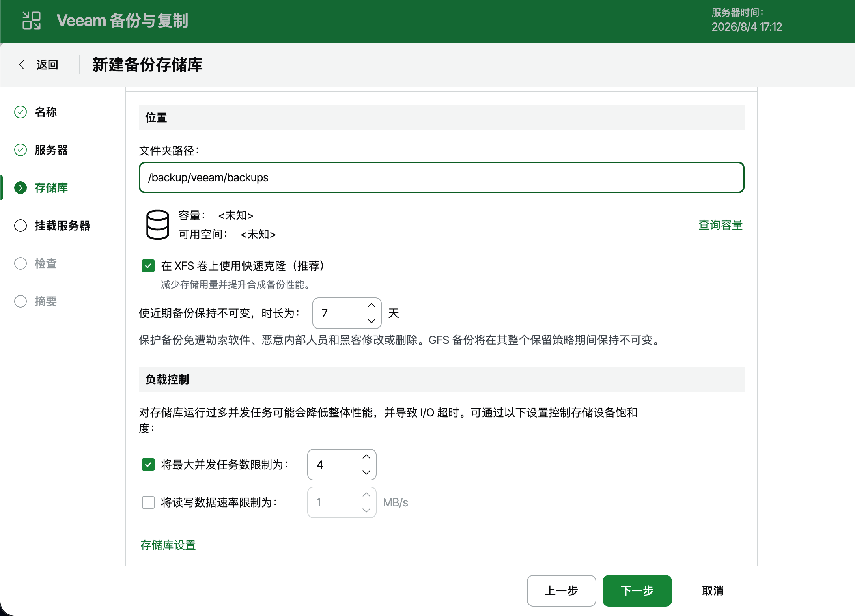Cancel the wizard with 取消

tap(713, 591)
